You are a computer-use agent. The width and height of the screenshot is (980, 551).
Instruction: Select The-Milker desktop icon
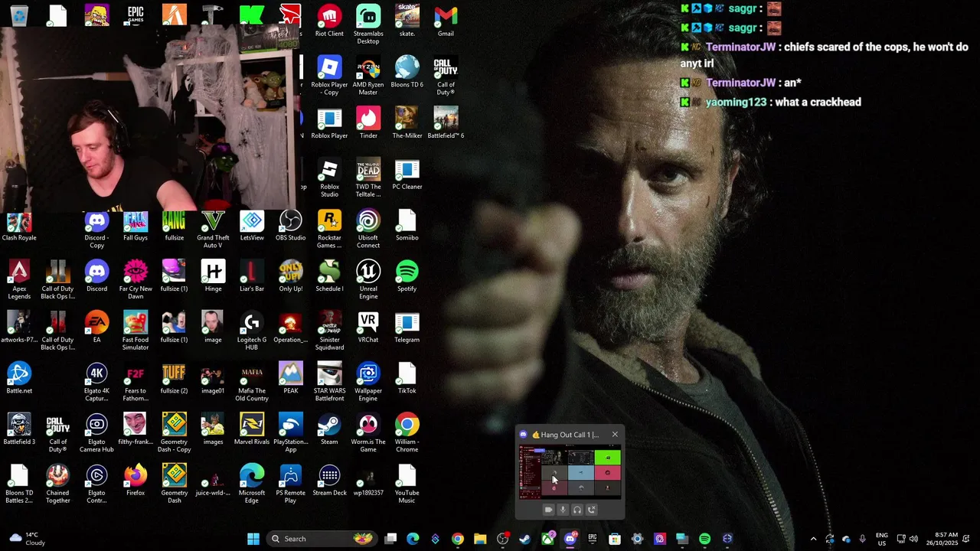click(x=407, y=122)
